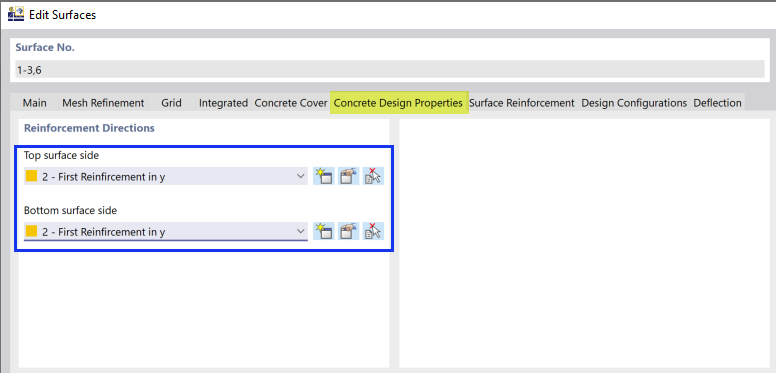Screen dimensions: 776x373
Task: Click the Edit Surfaces window title
Action: coord(63,15)
